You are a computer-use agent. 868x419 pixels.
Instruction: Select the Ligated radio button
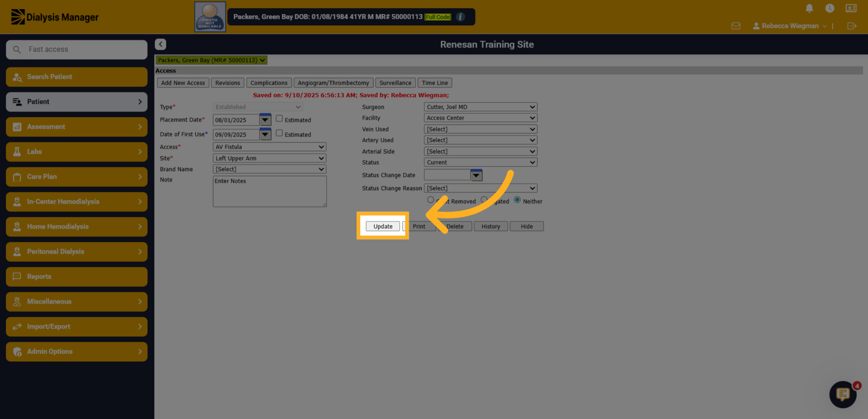(x=484, y=200)
